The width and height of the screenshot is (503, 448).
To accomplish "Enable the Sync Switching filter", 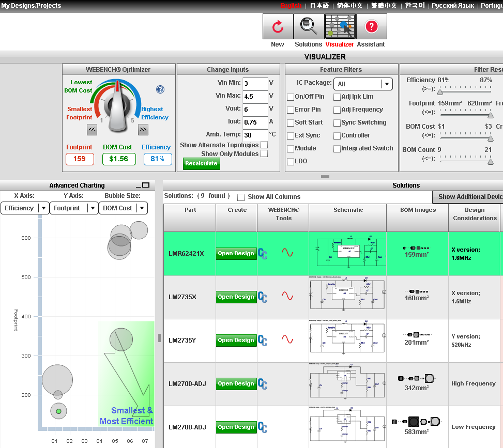I will click(x=337, y=122).
